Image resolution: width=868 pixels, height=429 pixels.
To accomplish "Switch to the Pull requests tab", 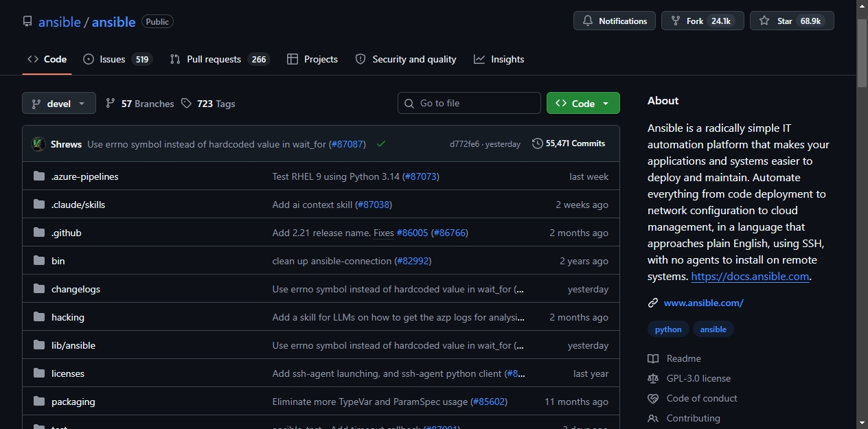I will coord(220,59).
